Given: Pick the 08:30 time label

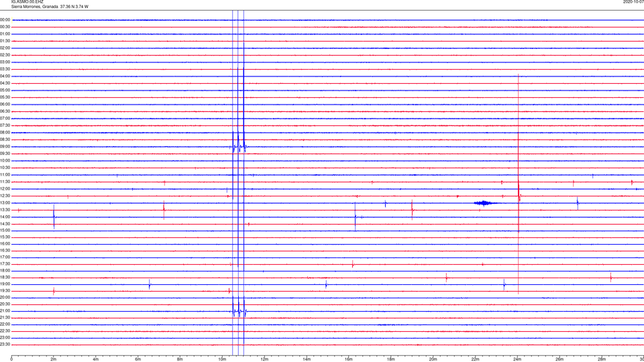Looking at the screenshot, I should 5,139.
